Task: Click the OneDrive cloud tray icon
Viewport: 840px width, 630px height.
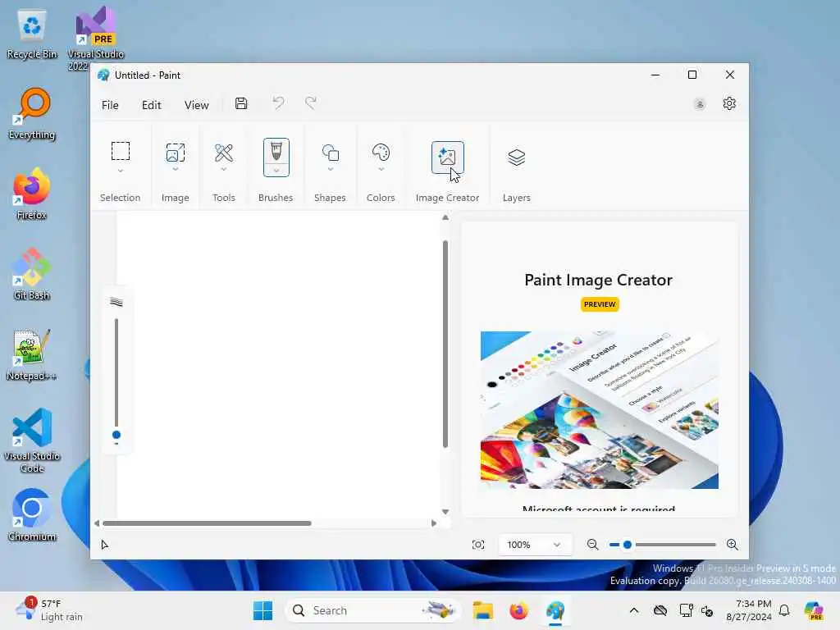Action: pos(660,610)
